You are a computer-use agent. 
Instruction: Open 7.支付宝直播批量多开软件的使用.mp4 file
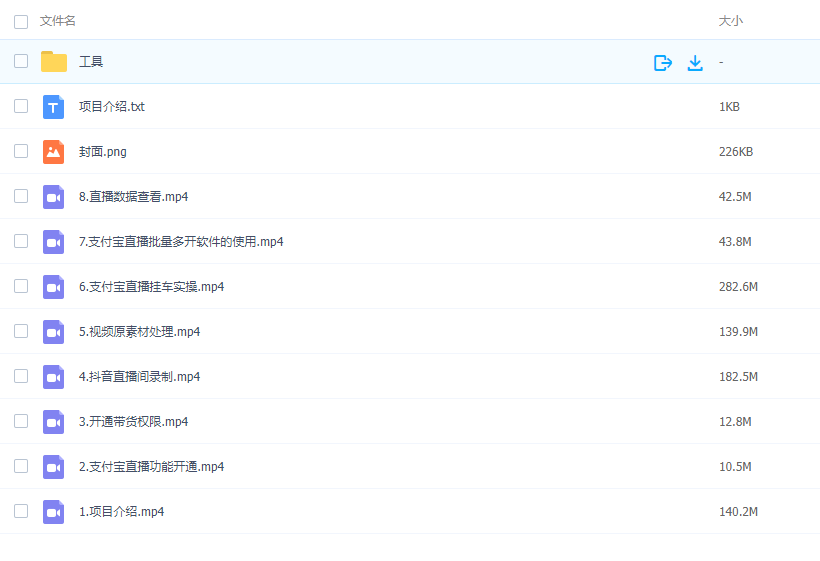181,242
